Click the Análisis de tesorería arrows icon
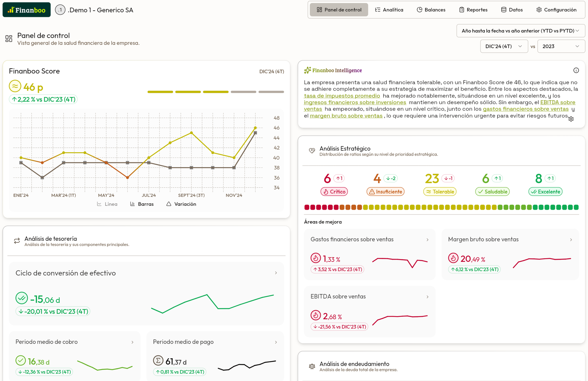This screenshot has width=588, height=381. coord(17,241)
